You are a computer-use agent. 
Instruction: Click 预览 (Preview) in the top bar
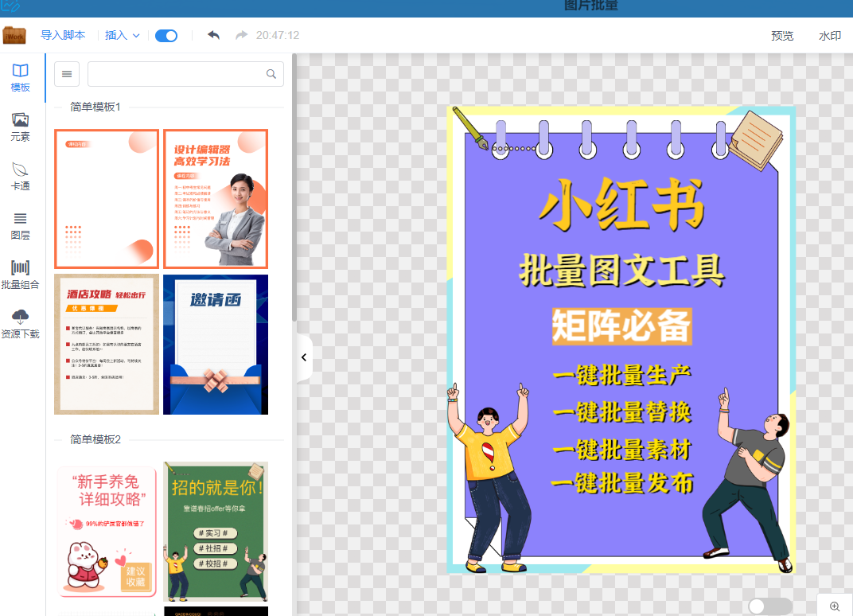(781, 36)
